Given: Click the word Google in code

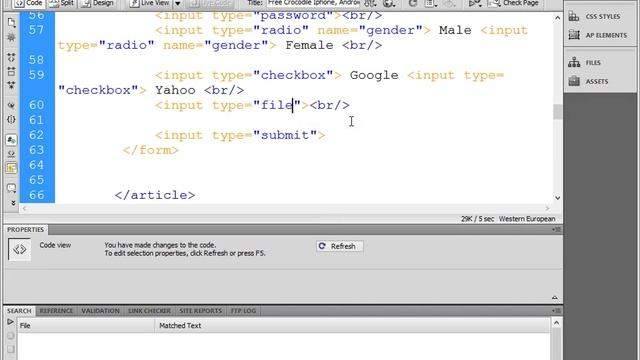Looking at the screenshot, I should [374, 76].
